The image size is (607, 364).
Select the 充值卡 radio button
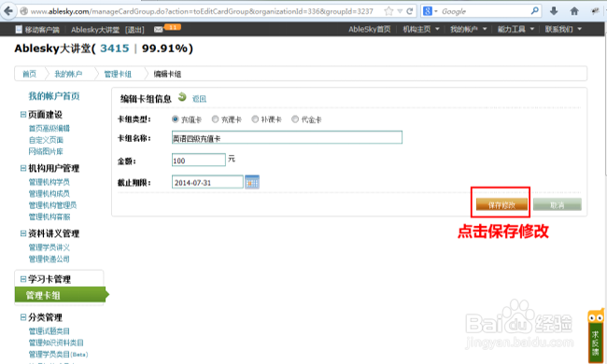click(x=176, y=119)
